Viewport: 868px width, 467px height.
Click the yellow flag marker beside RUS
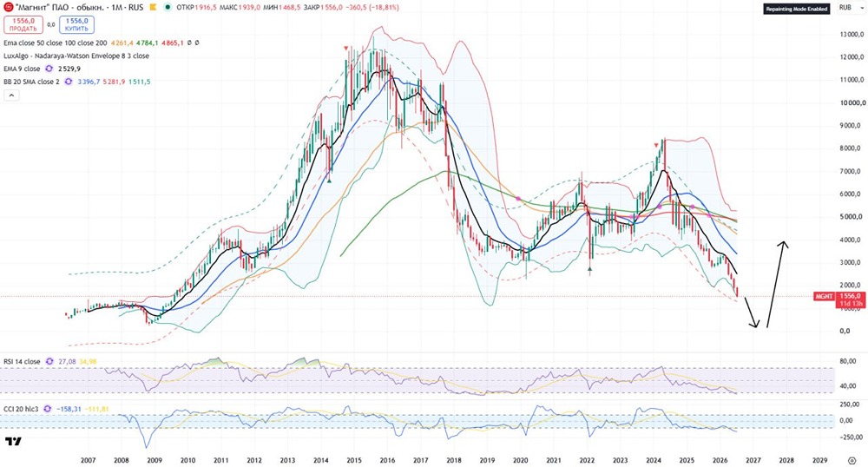click(x=152, y=8)
